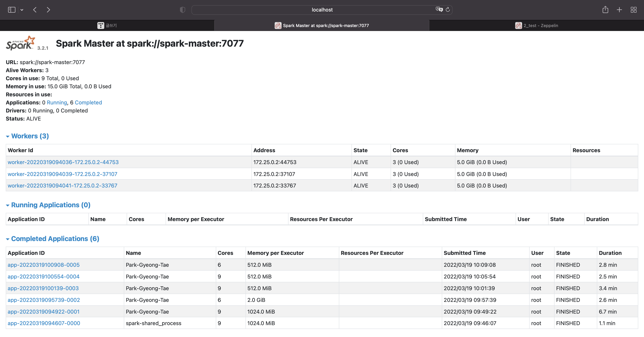Open the Completed applications link
This screenshot has height=337, width=644.
point(88,102)
